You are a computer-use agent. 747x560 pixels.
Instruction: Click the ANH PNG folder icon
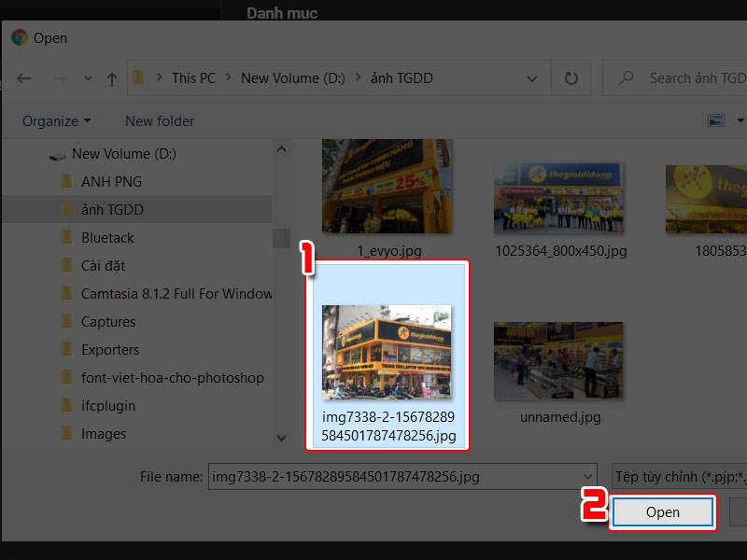(66, 181)
